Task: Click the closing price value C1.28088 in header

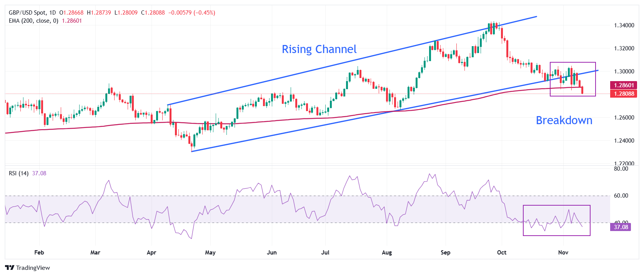Action: pyautogui.click(x=153, y=13)
